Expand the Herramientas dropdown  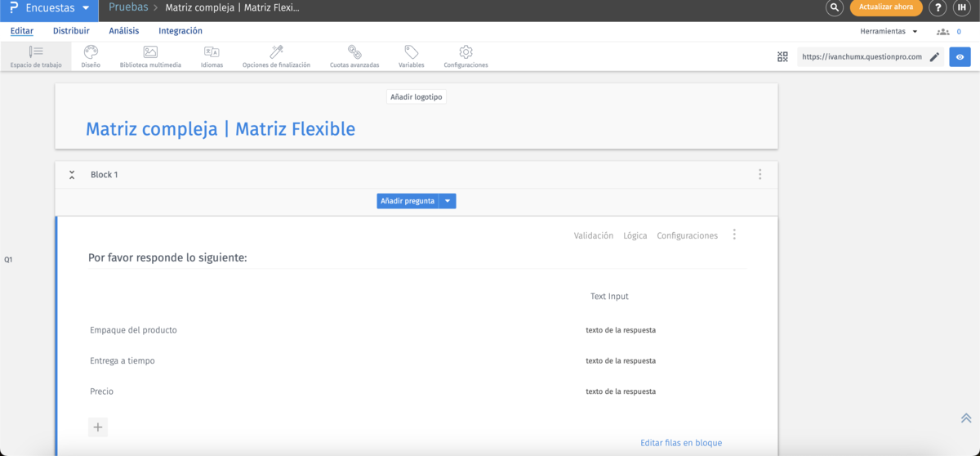(x=889, y=31)
